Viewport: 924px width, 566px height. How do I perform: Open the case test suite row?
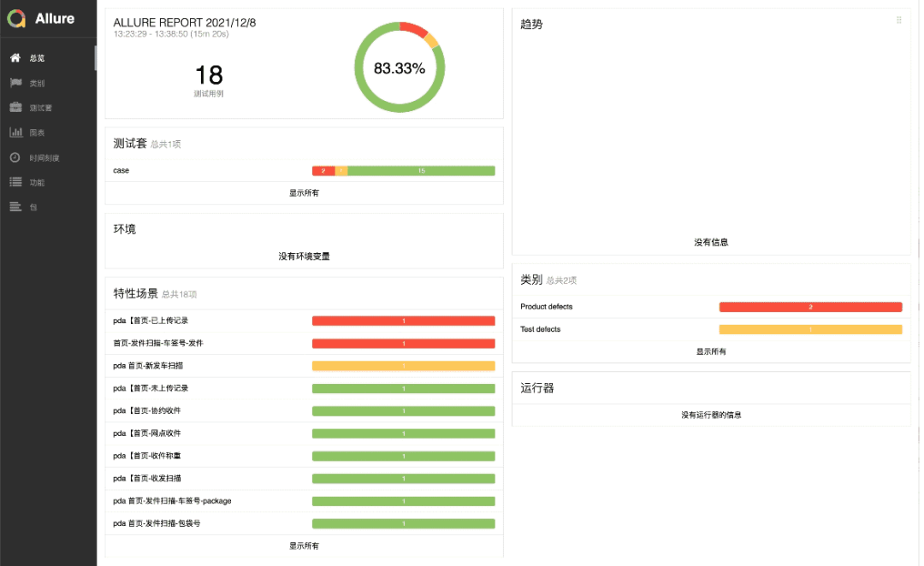coord(121,170)
